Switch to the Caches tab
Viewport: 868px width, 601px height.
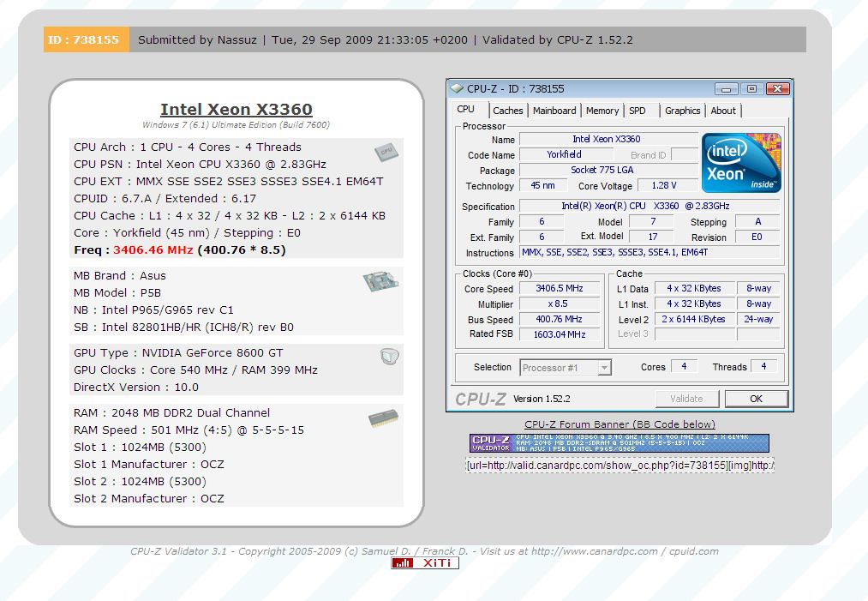(507, 111)
